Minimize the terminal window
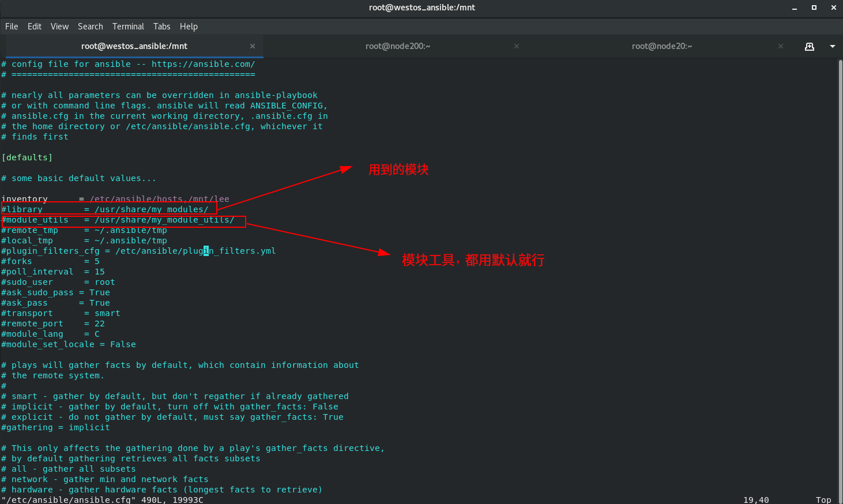Image resolution: width=843 pixels, height=504 pixels. click(795, 8)
